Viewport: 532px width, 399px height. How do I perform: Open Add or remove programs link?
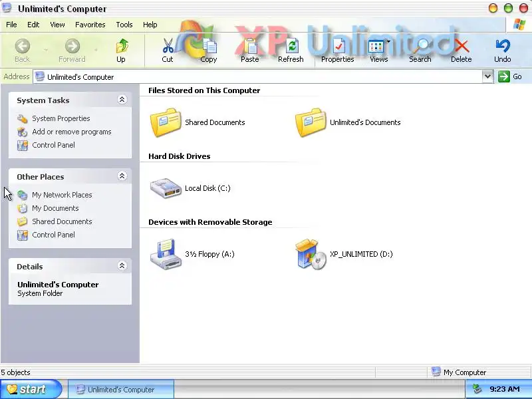(x=72, y=132)
